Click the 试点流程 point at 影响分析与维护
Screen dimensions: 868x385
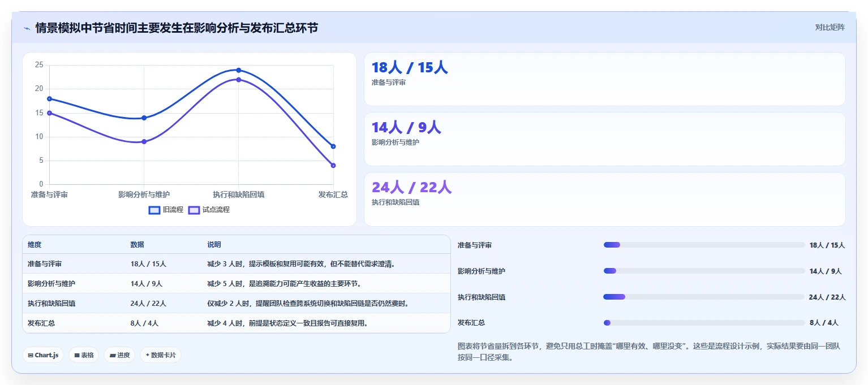[x=144, y=141]
